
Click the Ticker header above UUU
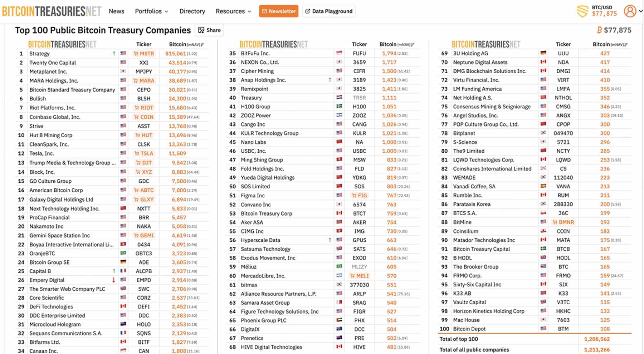click(x=563, y=44)
